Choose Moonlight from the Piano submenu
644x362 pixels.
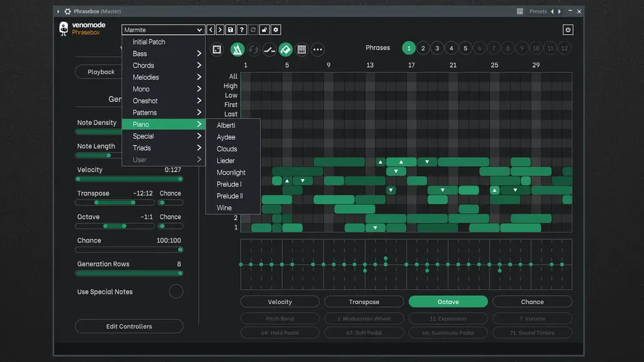click(x=231, y=173)
